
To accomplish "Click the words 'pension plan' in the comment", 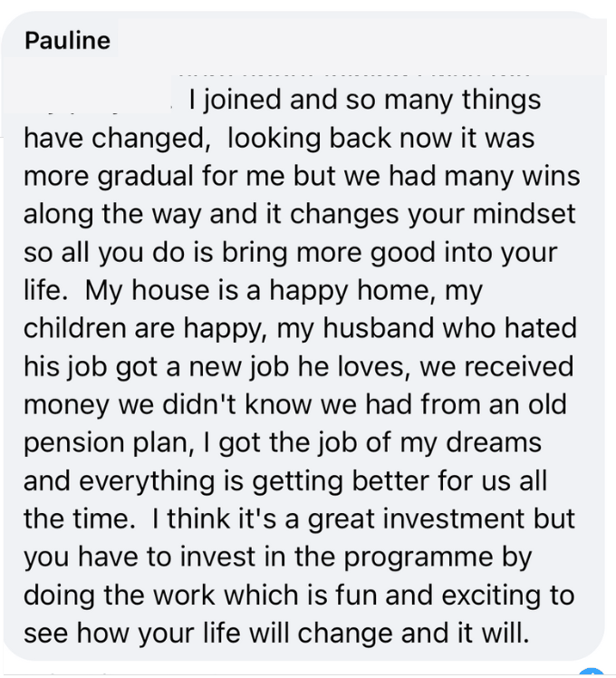I will point(105,443).
